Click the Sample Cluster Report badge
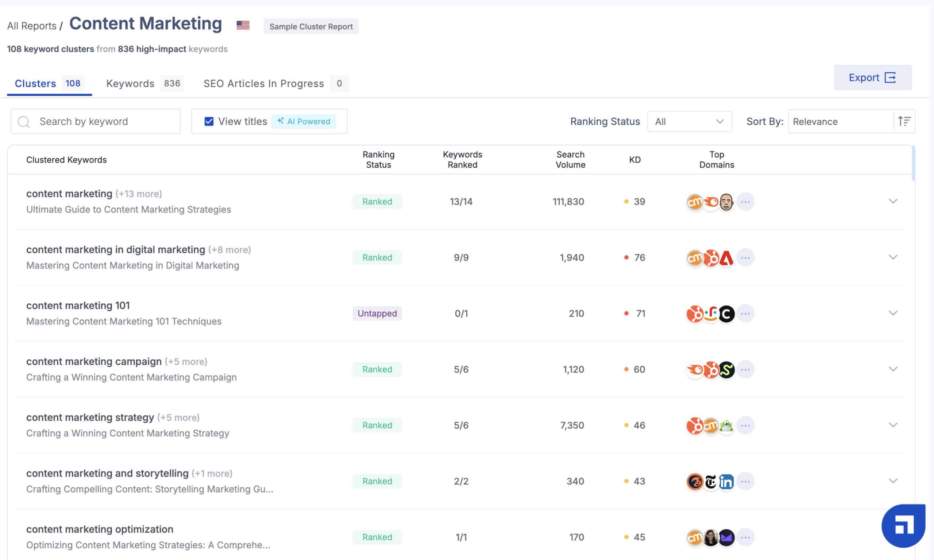This screenshot has height=560, width=934. (x=311, y=26)
